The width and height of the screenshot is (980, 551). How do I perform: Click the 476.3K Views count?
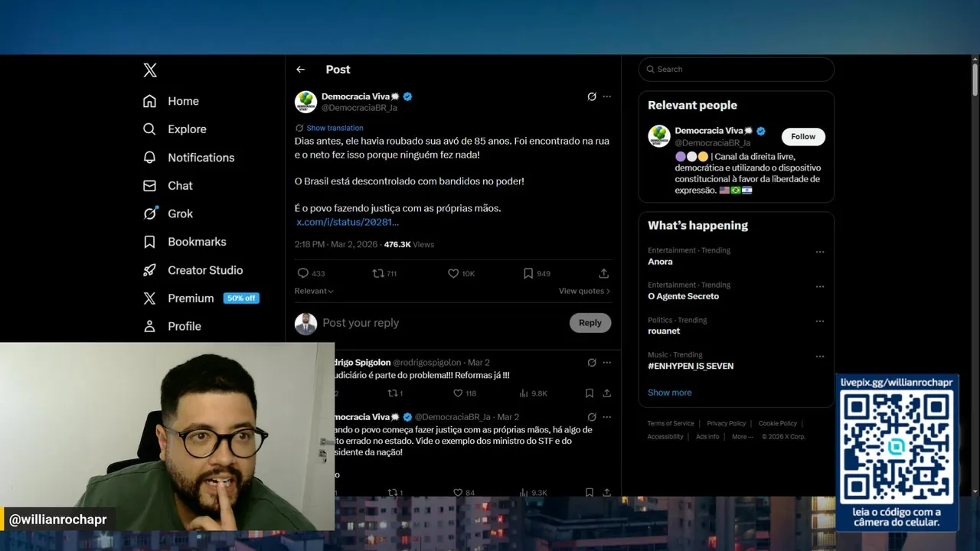click(x=409, y=245)
